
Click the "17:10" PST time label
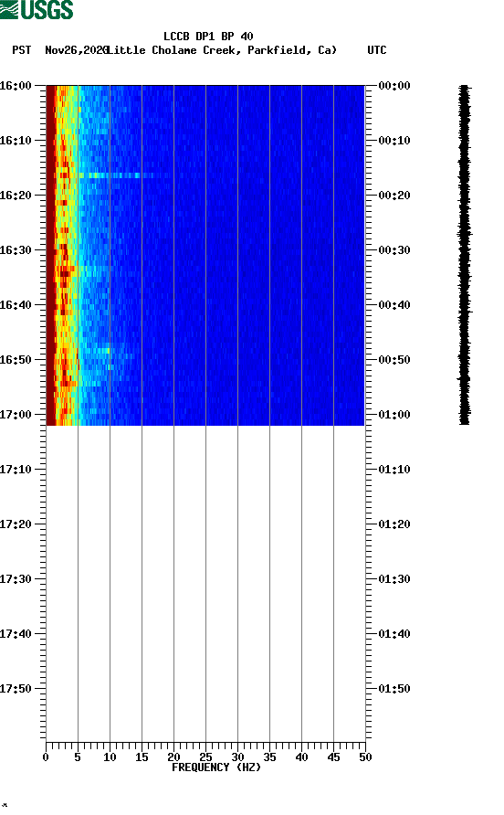(x=16, y=470)
